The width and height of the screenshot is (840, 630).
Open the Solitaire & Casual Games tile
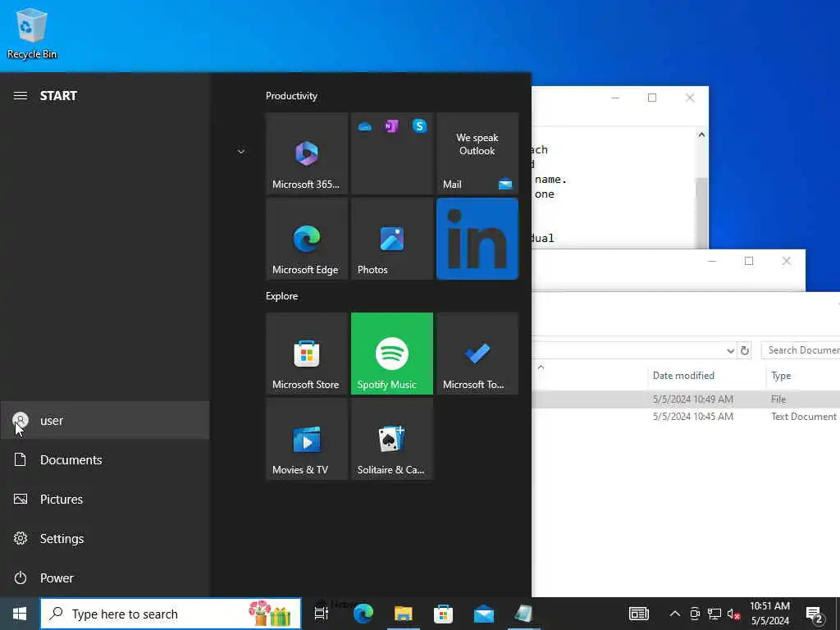point(391,440)
